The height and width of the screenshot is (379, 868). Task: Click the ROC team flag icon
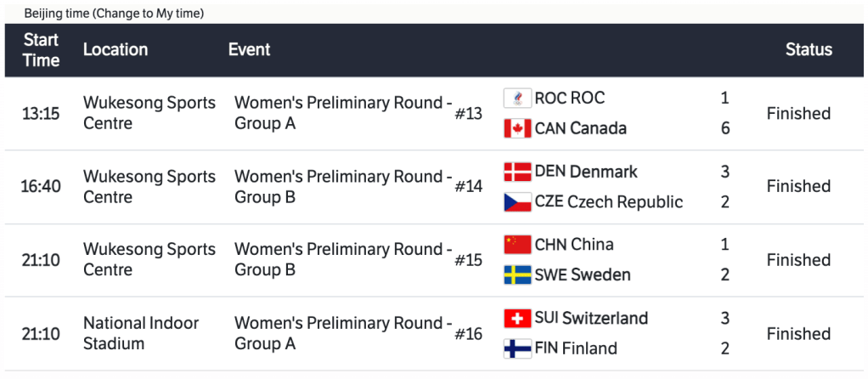(x=517, y=99)
